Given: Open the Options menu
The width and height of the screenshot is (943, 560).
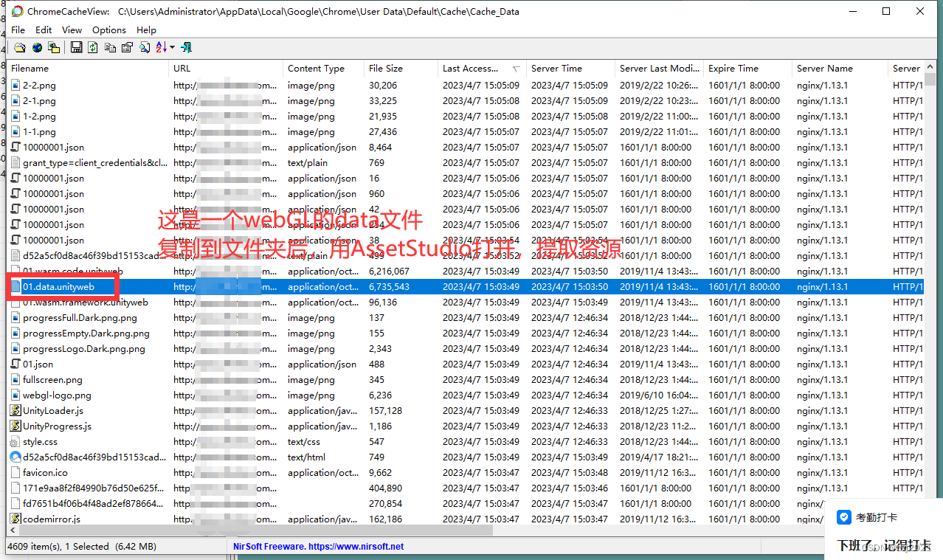Looking at the screenshot, I should coord(109,30).
